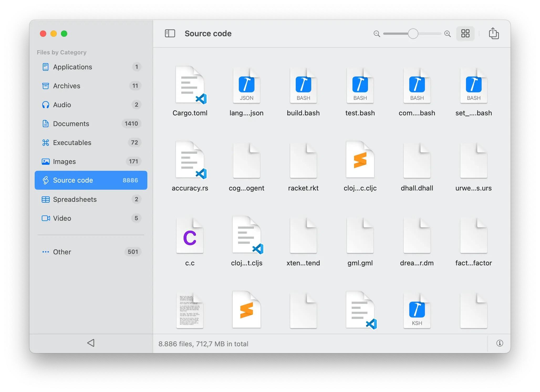Click the info circle in the status bar
The height and width of the screenshot is (392, 540).
[x=499, y=343]
